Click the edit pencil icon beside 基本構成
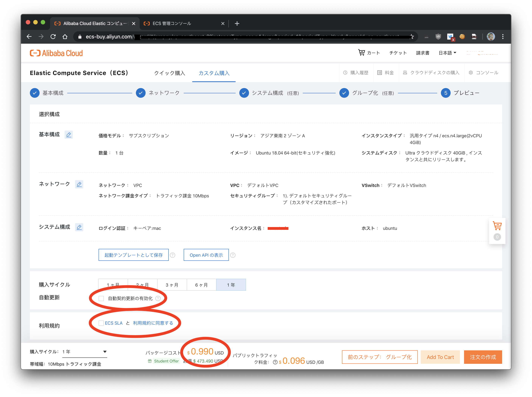 coord(69,135)
